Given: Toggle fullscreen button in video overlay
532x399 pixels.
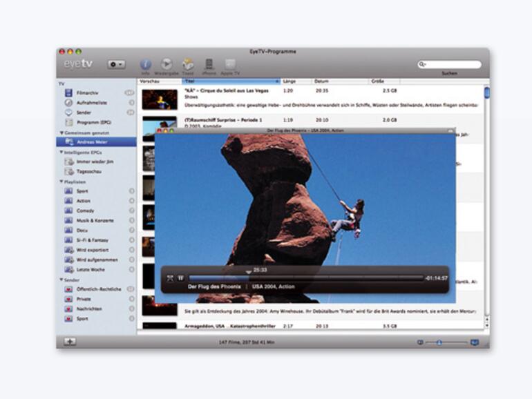Looking at the screenshot, I should tap(170, 278).
